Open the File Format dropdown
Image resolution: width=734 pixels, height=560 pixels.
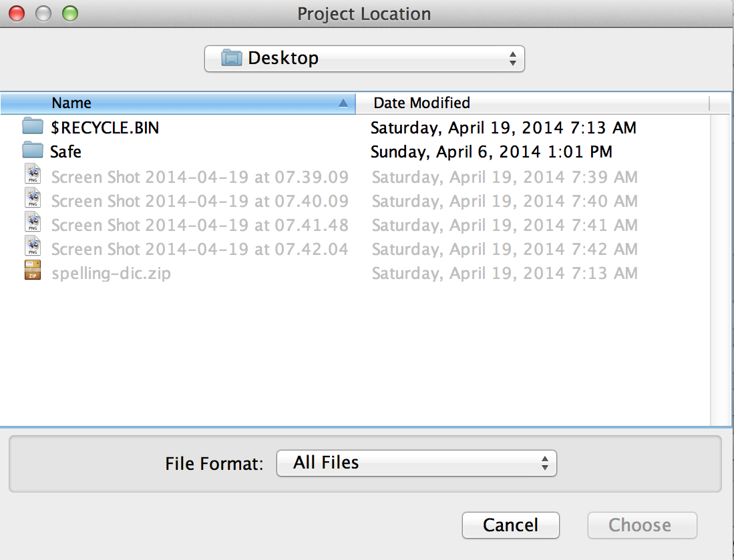click(x=416, y=463)
